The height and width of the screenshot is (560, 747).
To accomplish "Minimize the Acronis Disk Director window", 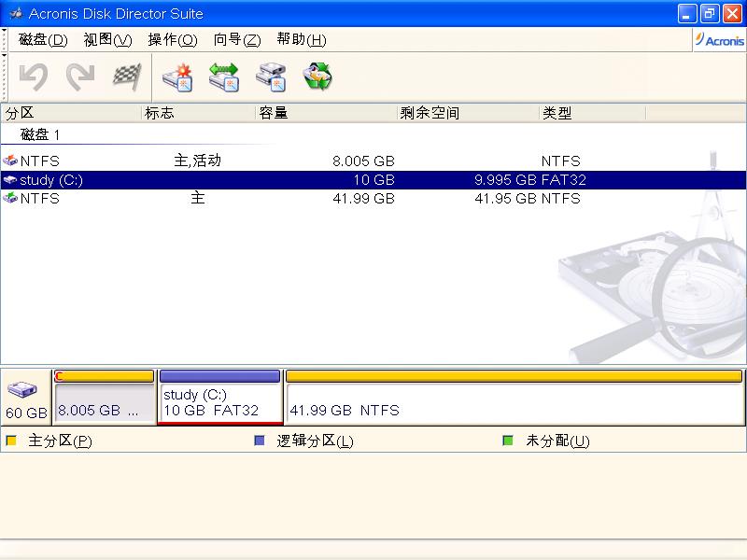I will (x=687, y=14).
